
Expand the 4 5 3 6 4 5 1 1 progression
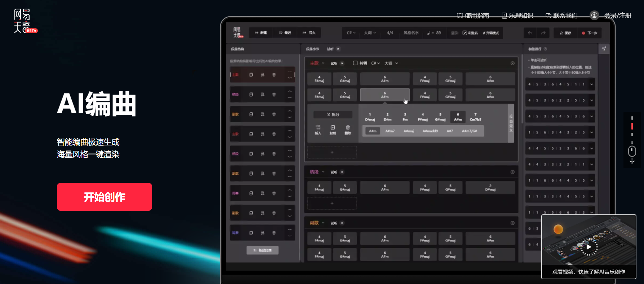[592, 84]
